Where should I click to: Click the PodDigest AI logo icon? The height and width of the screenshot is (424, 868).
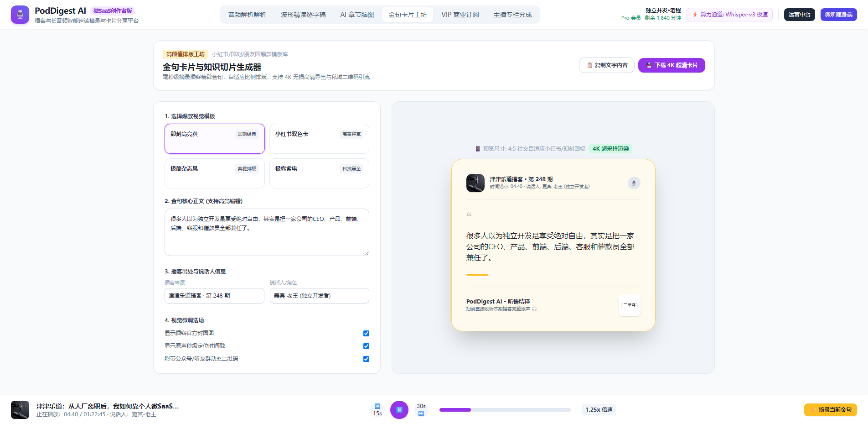click(x=20, y=15)
